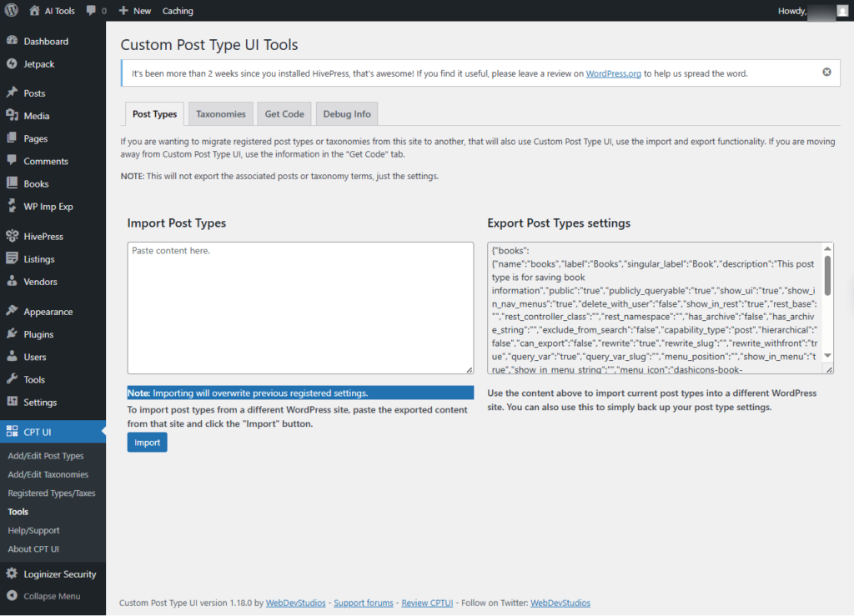Open the Debug Info tab

tap(347, 114)
